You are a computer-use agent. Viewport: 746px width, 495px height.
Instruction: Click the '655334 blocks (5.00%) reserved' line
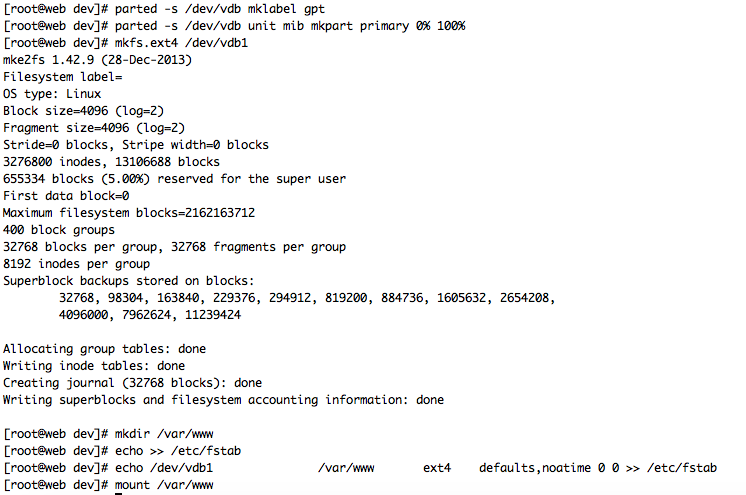click(175, 179)
